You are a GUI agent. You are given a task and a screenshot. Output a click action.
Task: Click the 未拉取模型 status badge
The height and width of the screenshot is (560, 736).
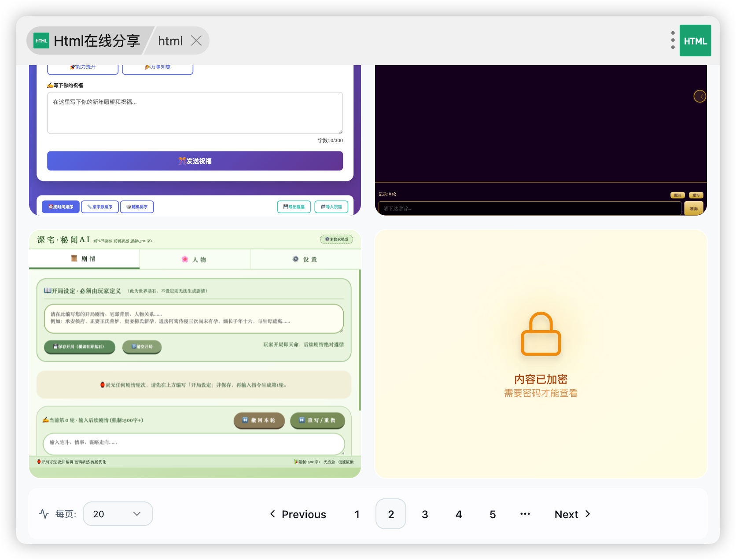336,239
